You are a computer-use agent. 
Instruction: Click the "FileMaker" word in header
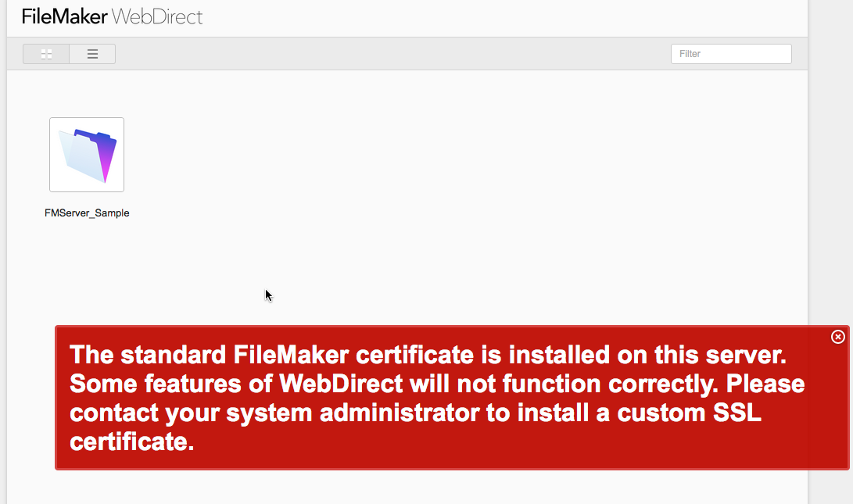[64, 17]
